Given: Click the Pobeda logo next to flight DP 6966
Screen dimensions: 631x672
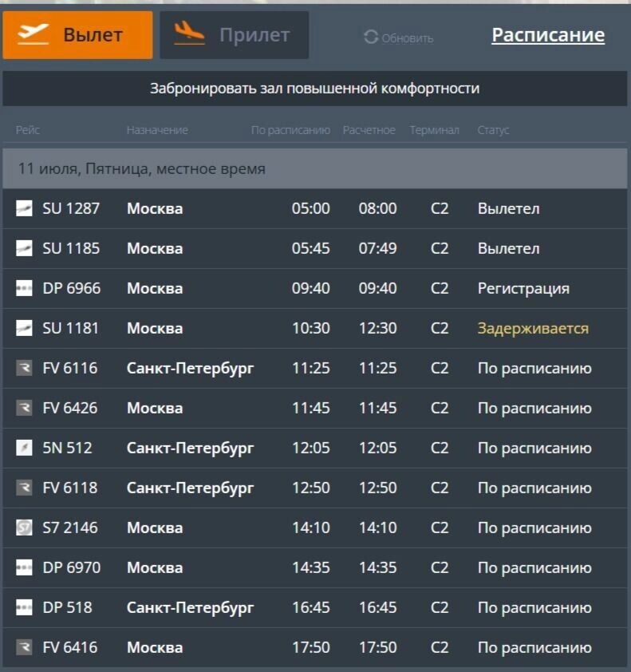Looking at the screenshot, I should 25,288.
